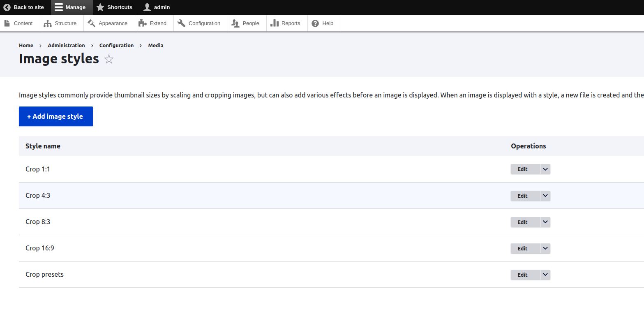Open Reports via the bar-chart icon
This screenshot has height=331, width=644.
click(274, 23)
